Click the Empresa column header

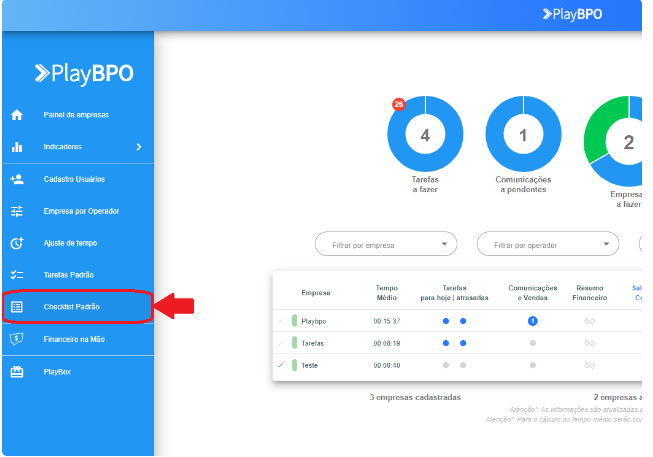316,293
